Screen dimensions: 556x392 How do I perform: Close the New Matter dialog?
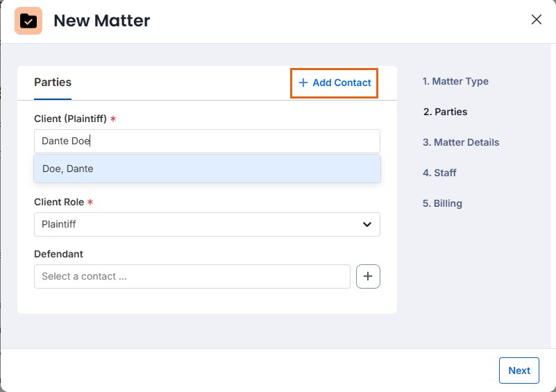(536, 19)
